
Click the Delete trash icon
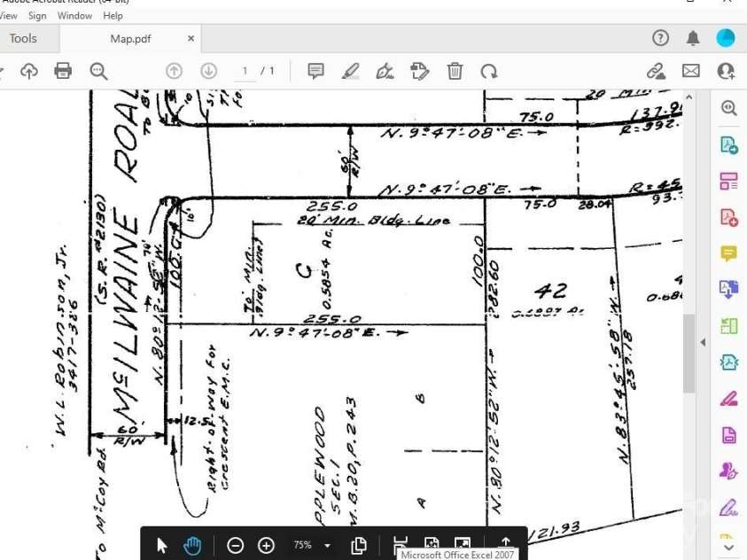[x=455, y=71]
